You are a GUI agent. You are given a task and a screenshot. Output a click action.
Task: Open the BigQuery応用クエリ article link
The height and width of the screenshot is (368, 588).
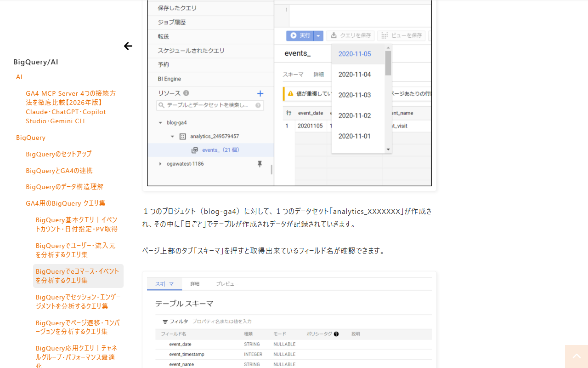tap(77, 357)
